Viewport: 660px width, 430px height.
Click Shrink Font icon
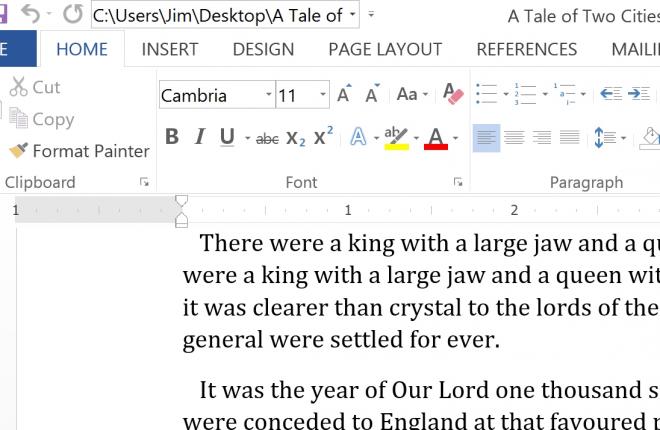[372, 93]
